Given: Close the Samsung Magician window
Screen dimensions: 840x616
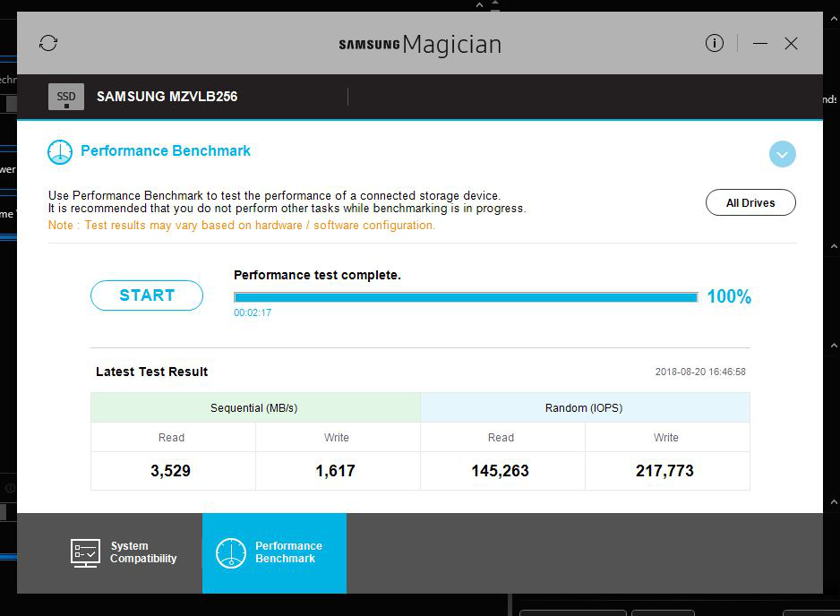Looking at the screenshot, I should pos(792,43).
